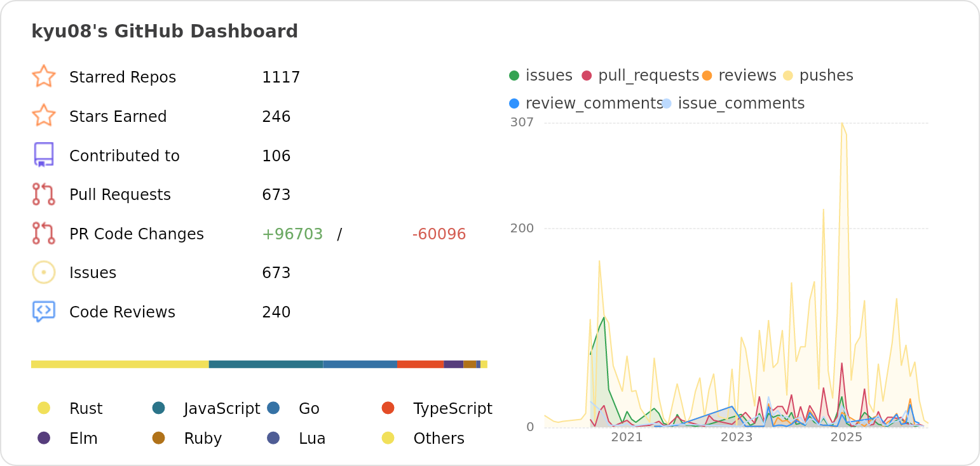Toggle the issue_comments legend dot
Viewport: 980px width, 466px height.
pyautogui.click(x=667, y=103)
